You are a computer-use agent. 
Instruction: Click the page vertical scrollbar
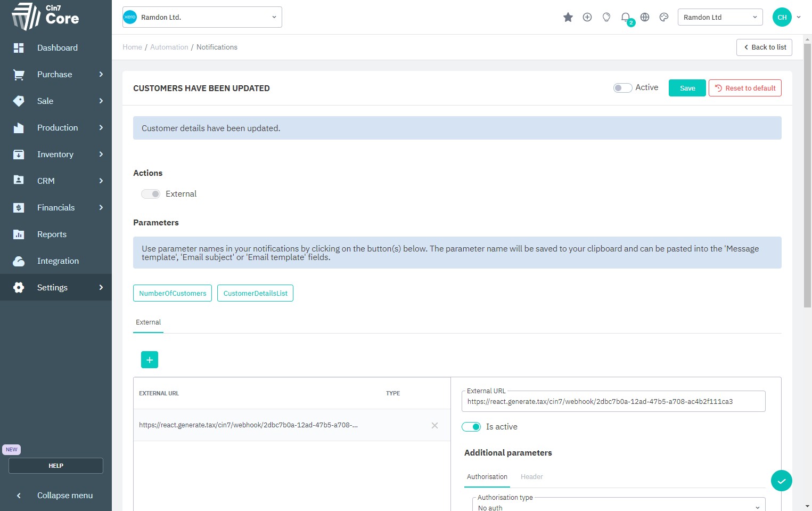click(x=807, y=176)
